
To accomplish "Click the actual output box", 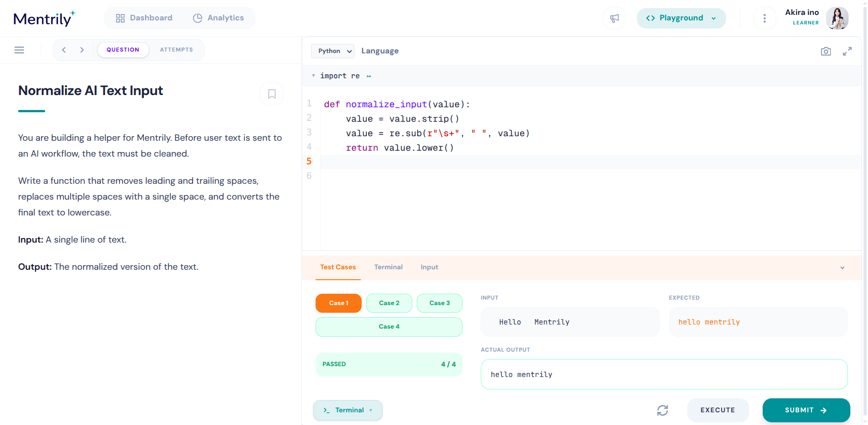I will point(664,374).
